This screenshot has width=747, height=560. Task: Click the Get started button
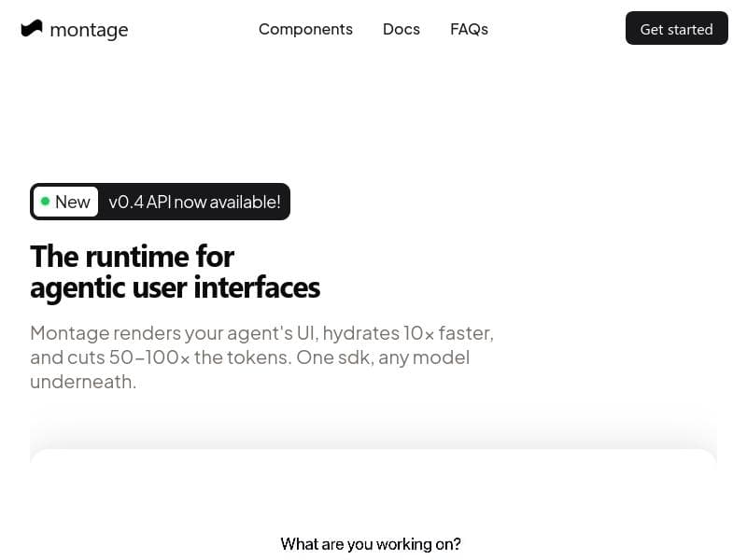click(x=676, y=28)
